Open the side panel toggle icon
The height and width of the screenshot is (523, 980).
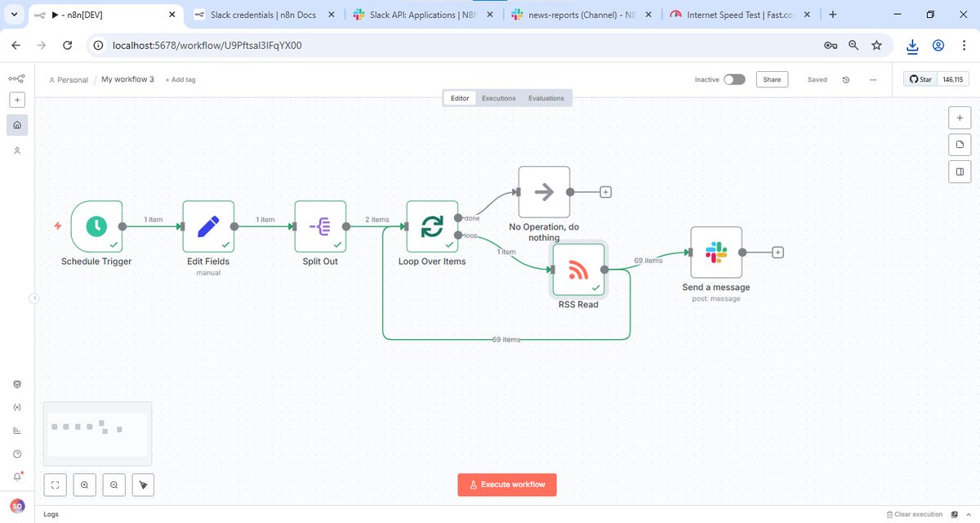tap(960, 172)
